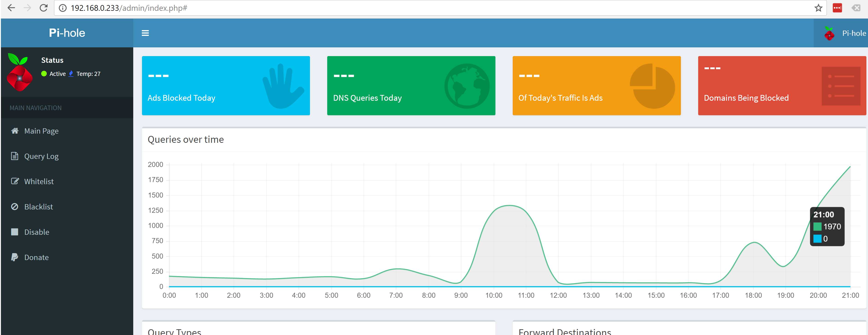Screen dimensions: 868x335
Task: Click the Disable stop square icon
Action: [x=14, y=232]
